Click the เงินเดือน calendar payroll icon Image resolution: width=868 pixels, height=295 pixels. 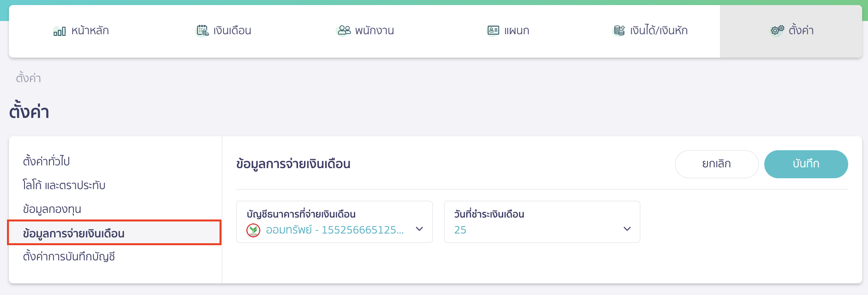pos(202,30)
